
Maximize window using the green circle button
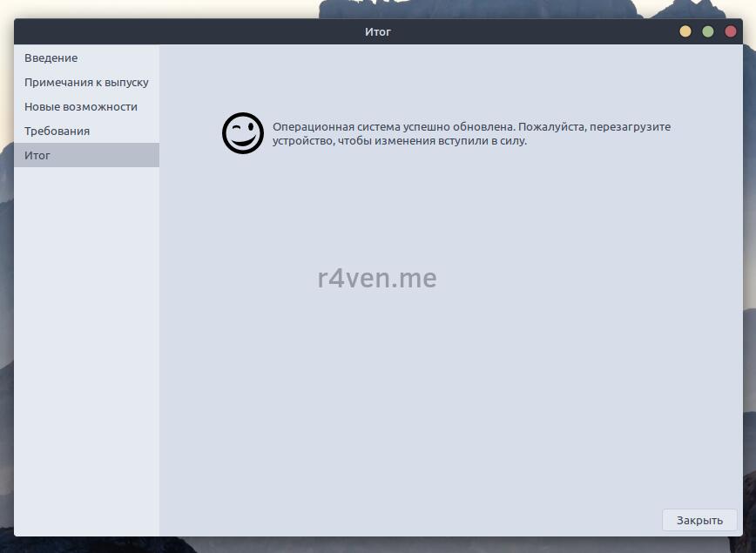708,32
